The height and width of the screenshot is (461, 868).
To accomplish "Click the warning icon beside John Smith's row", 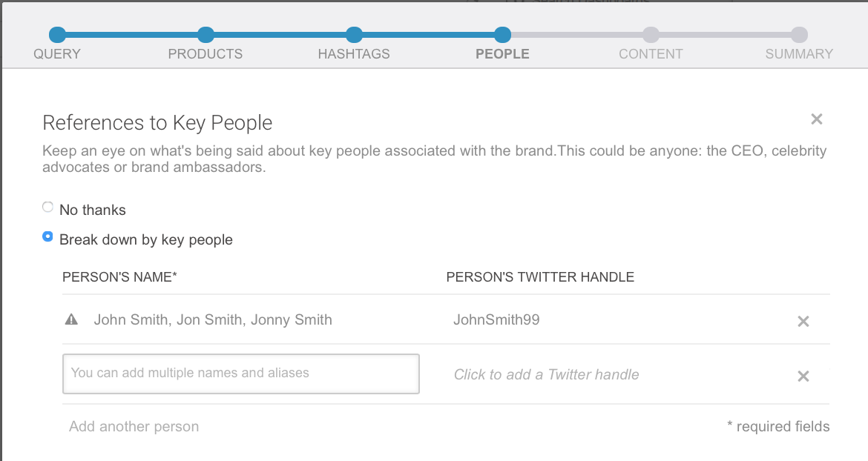I will [70, 319].
